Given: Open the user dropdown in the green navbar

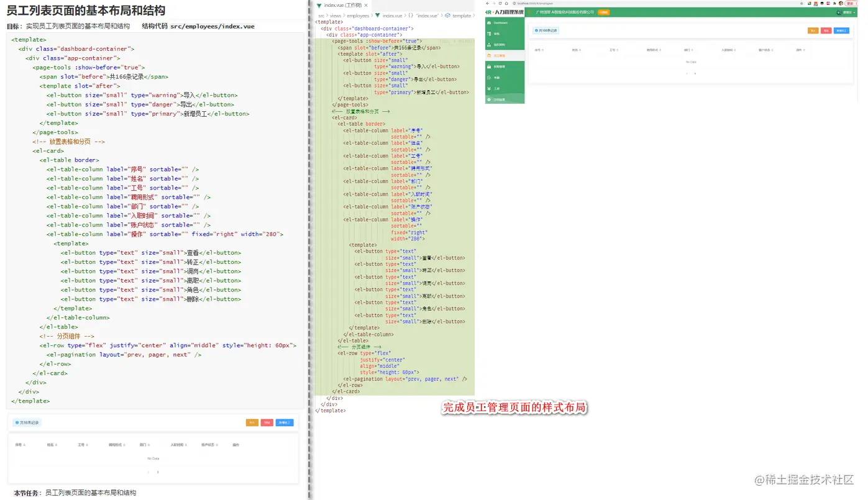Looking at the screenshot, I should [846, 12].
